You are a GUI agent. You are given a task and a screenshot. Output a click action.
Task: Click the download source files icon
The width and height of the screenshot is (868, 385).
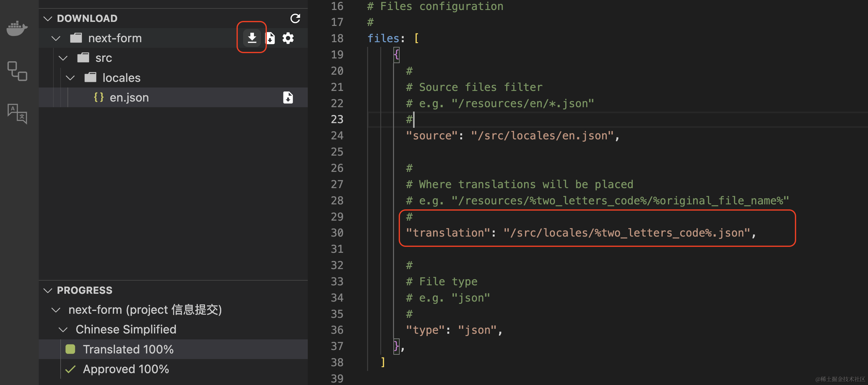tap(271, 38)
